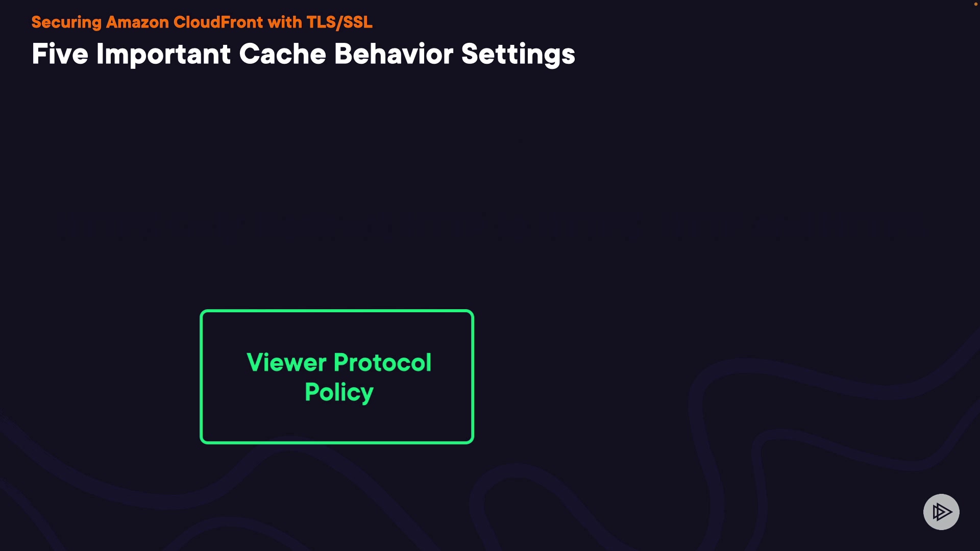
Task: Click the "Five Important Cache Behavior Settings" heading
Action: [303, 54]
